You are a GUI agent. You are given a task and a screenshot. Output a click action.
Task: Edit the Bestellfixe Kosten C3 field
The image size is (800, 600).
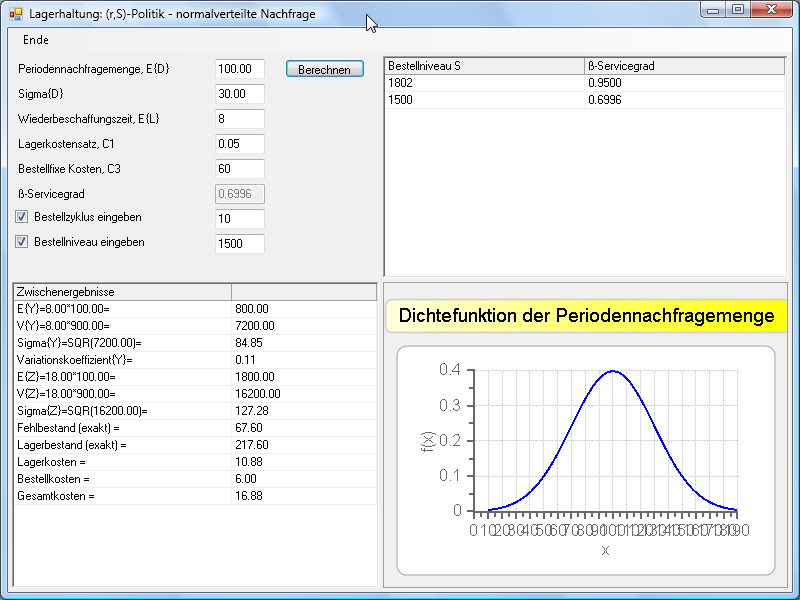[239, 169]
